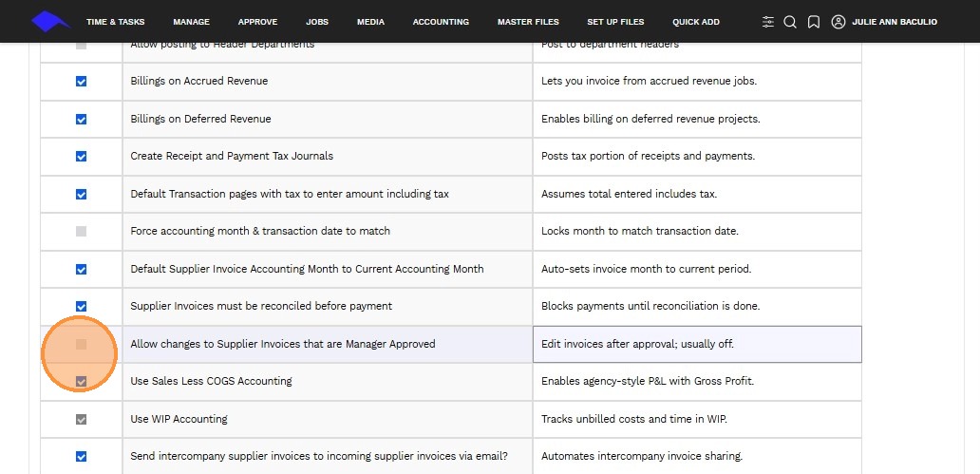Click the 'Edit invoices after approval' description field

[x=697, y=344]
